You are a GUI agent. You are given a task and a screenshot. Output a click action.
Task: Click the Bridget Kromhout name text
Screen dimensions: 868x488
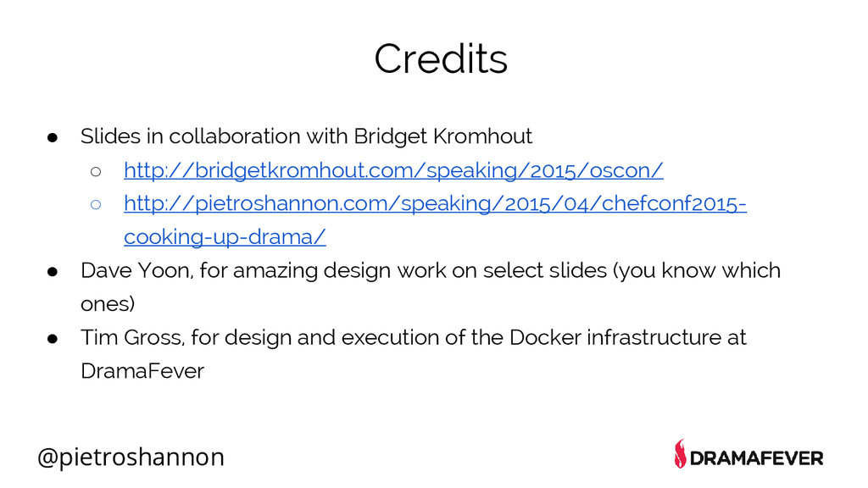click(x=442, y=136)
